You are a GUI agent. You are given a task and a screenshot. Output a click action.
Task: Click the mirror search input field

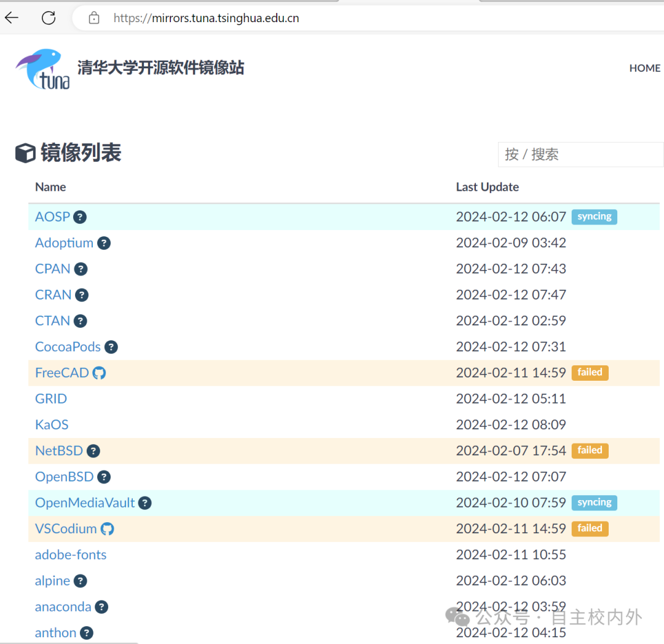point(580,154)
